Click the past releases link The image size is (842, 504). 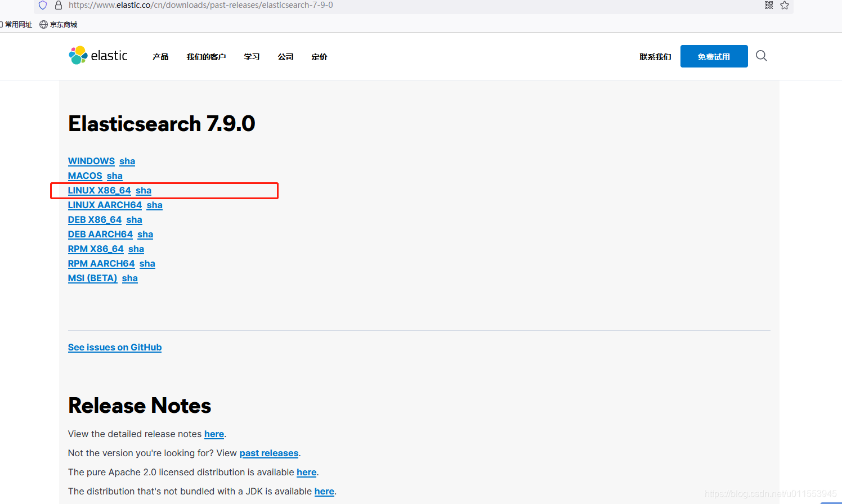tap(268, 453)
